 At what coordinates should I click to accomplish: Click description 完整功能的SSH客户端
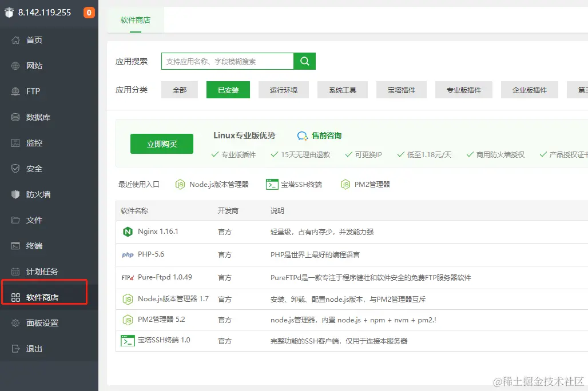click(339, 341)
